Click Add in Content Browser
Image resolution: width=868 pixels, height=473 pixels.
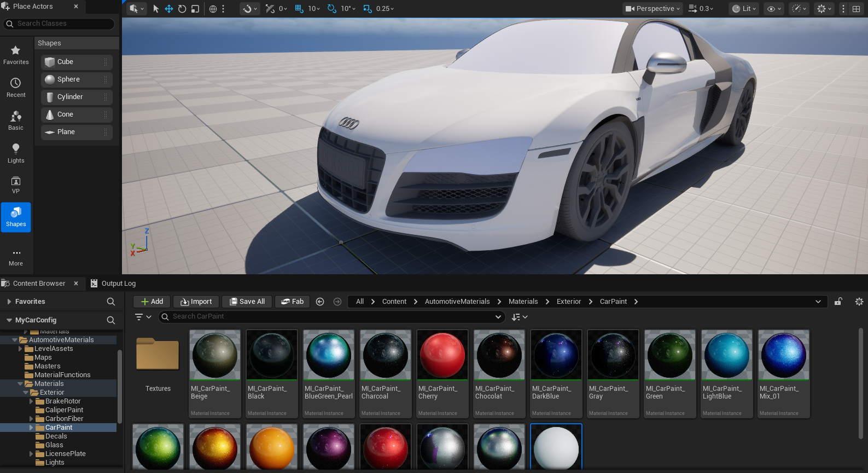pos(152,302)
